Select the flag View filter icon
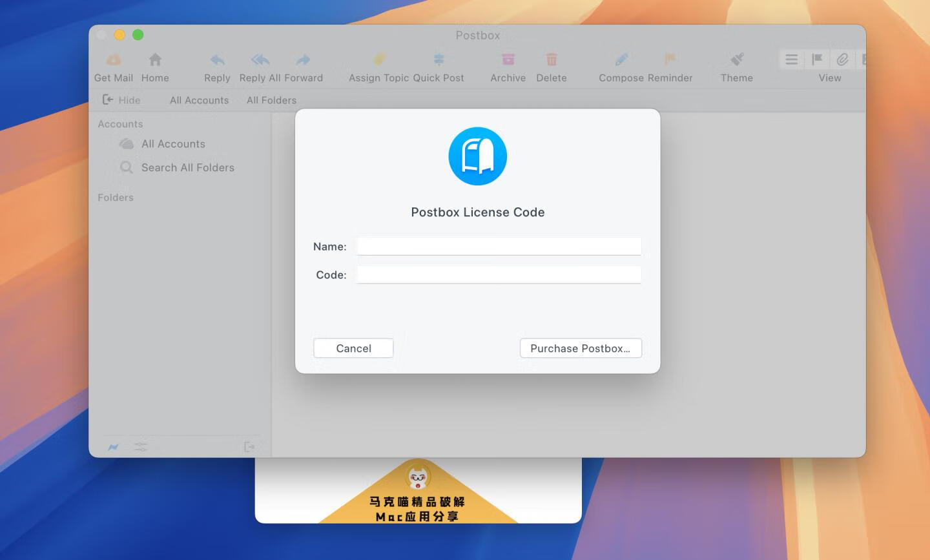 pyautogui.click(x=817, y=59)
